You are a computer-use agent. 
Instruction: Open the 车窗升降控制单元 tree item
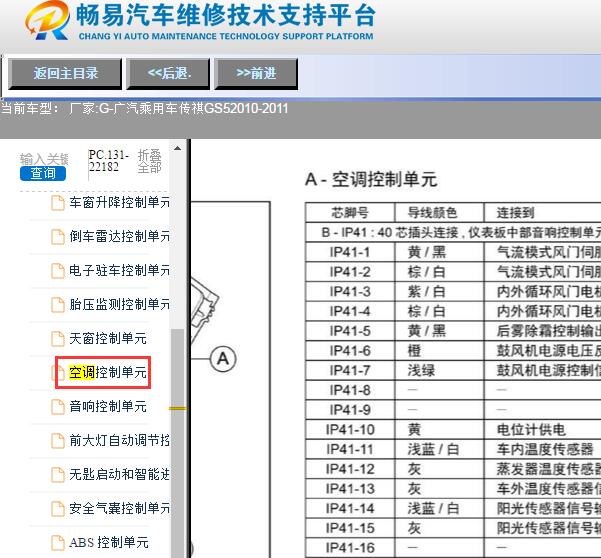point(119,202)
